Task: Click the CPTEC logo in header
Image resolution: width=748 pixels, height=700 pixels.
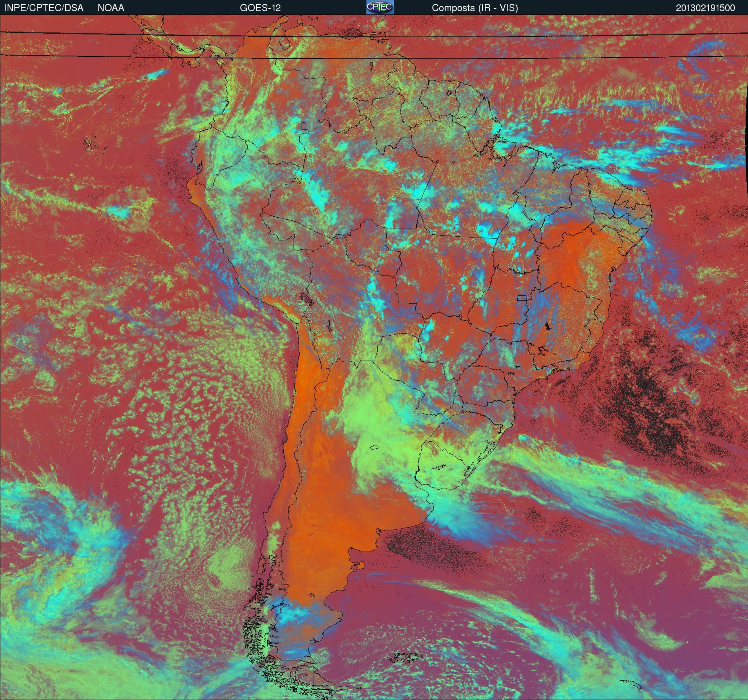Action: tap(380, 7)
